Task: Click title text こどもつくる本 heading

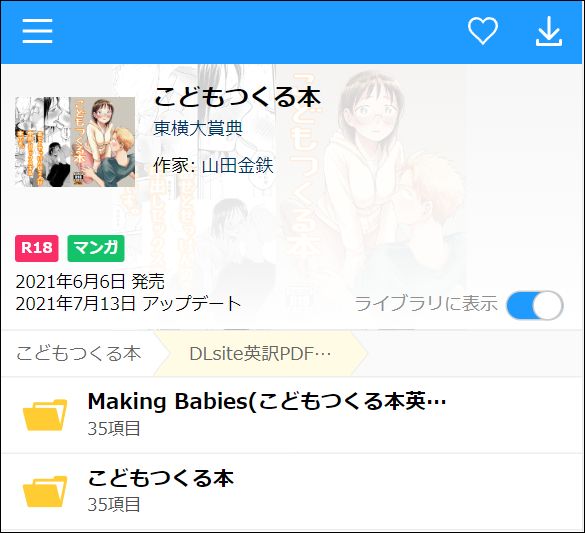Action: pyautogui.click(x=237, y=97)
